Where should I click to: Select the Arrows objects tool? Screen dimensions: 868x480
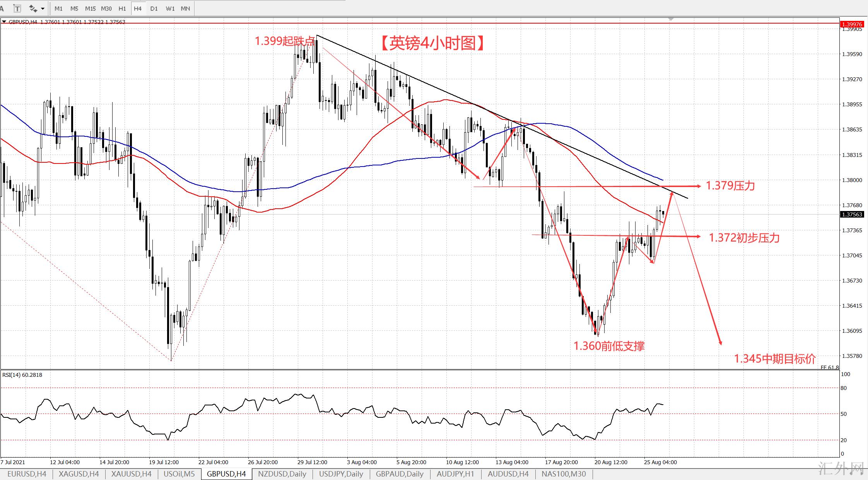click(33, 8)
